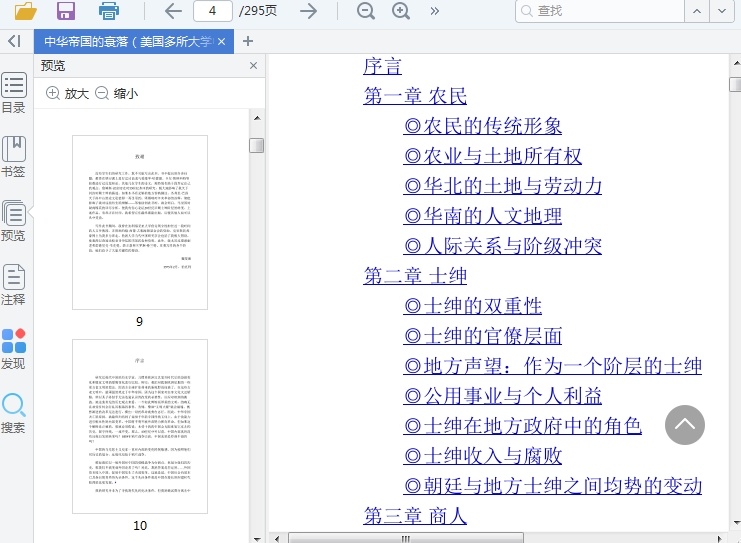
Task: Open the 第一章 农民 chapter link
Action: (415, 96)
